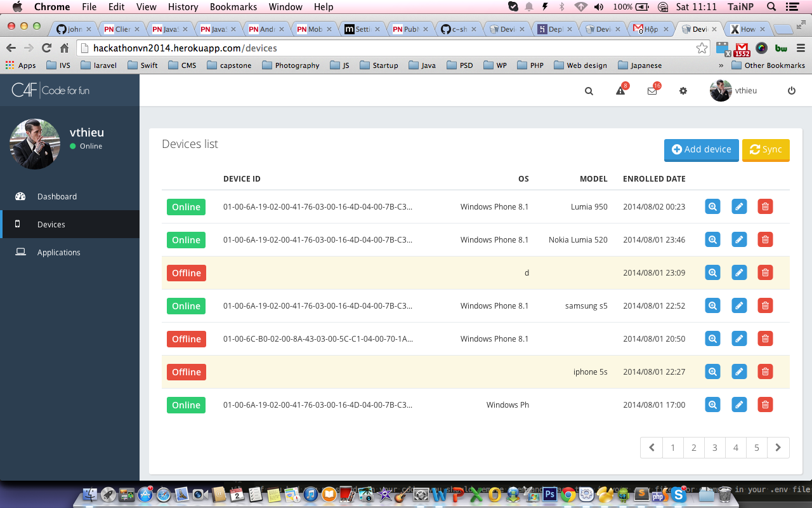The image size is (812, 508).
Task: Open the Window menu
Action: pyautogui.click(x=285, y=7)
